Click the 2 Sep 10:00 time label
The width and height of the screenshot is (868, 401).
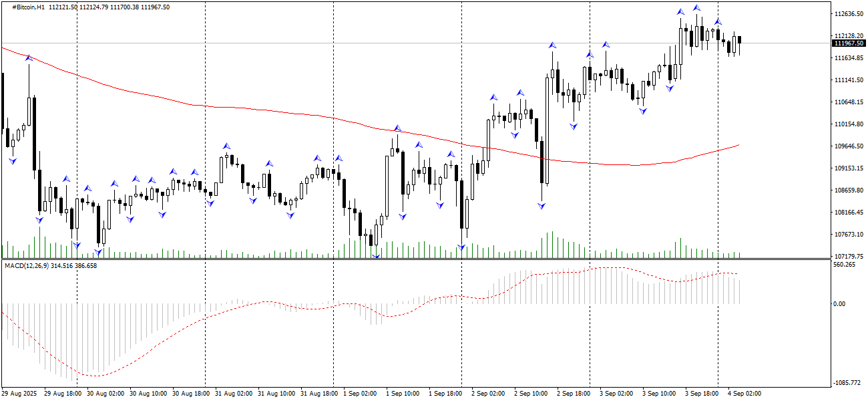point(531,394)
